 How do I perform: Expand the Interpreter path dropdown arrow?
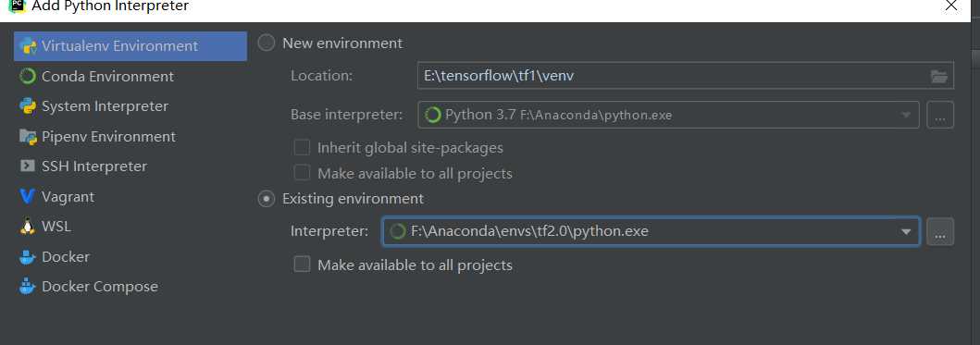pyautogui.click(x=906, y=232)
